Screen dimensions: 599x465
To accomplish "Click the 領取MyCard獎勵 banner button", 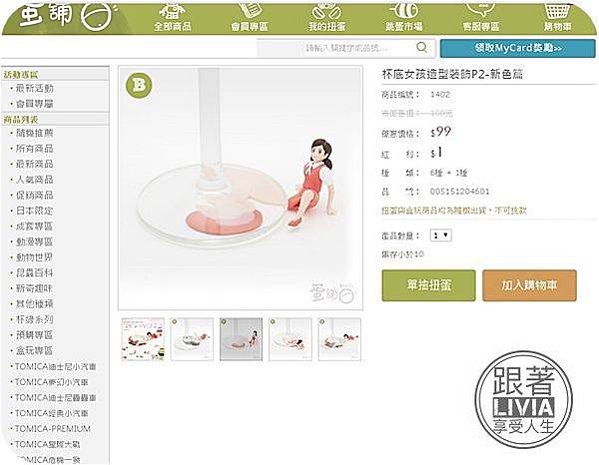I will (518, 48).
